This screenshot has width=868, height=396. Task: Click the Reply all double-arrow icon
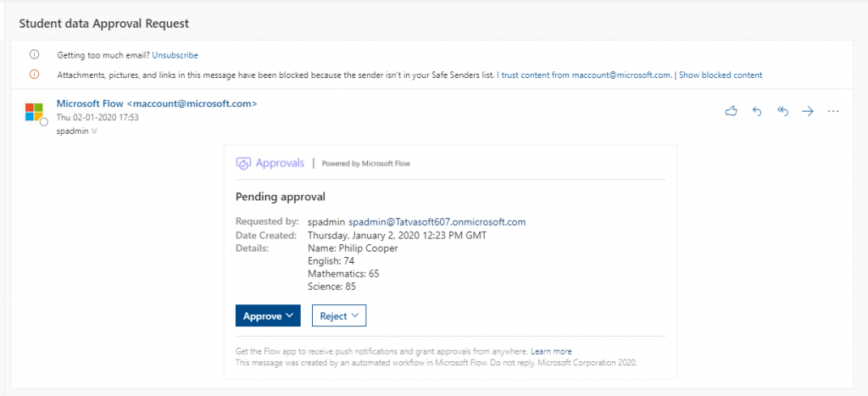coord(782,111)
